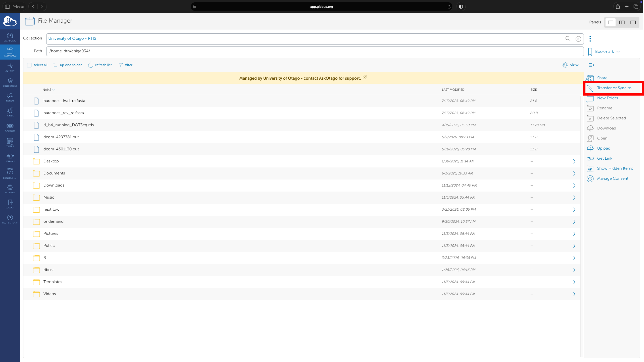The width and height of the screenshot is (644, 362).
Task: Open external link icon in Otago banner
Action: pos(365,77)
